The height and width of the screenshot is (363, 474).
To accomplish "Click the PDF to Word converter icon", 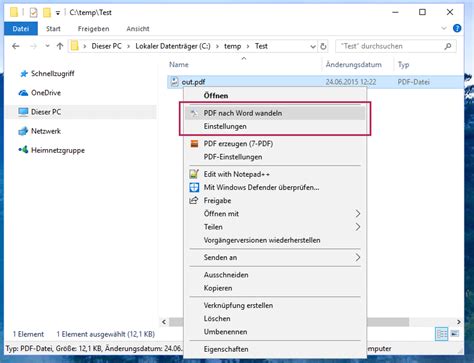I will (194, 113).
